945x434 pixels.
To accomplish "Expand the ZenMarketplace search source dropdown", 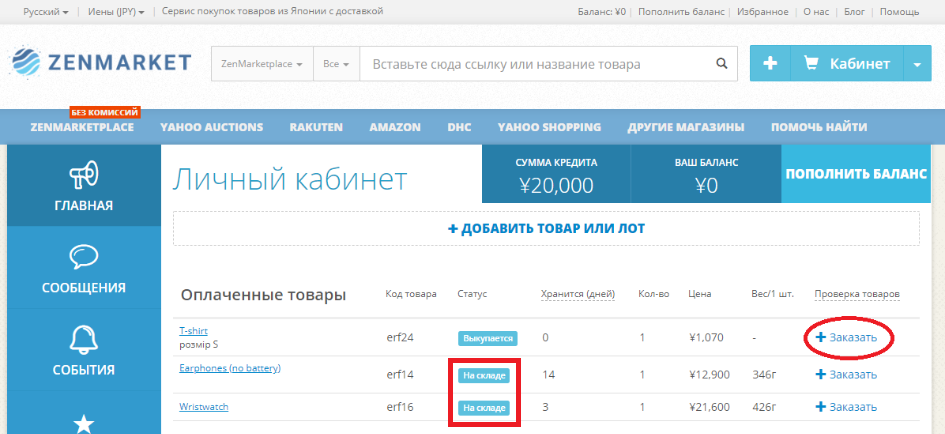I will (x=262, y=63).
